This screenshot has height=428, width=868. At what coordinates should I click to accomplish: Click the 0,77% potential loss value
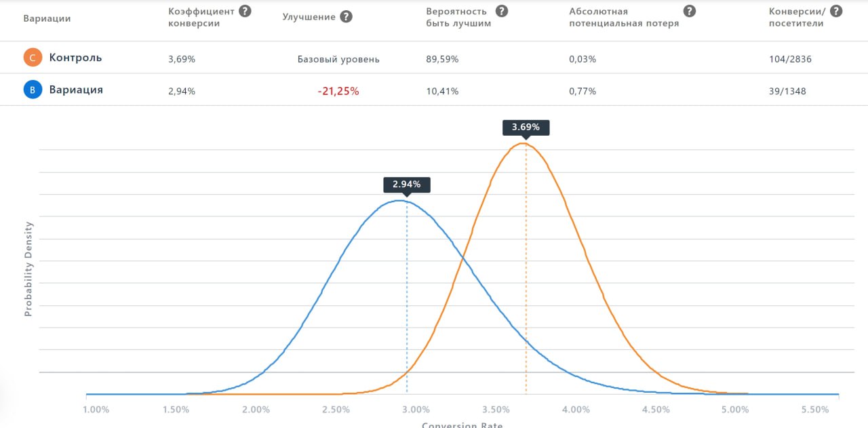583,91
